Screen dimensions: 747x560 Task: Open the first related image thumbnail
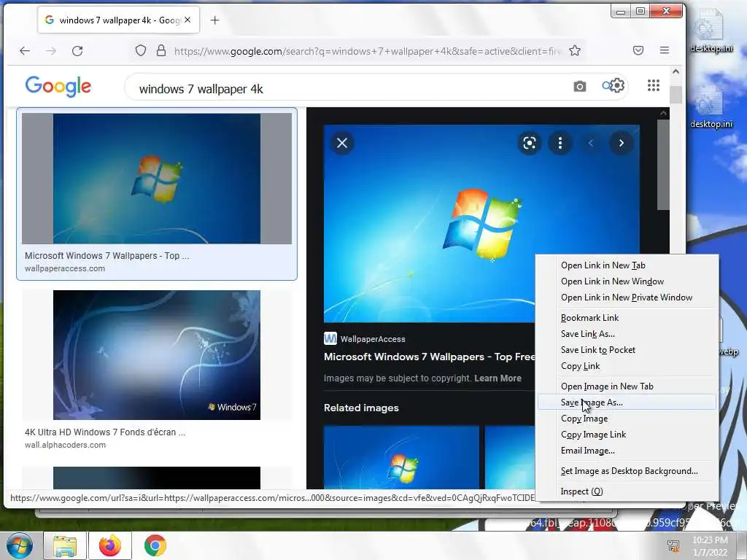coord(402,457)
